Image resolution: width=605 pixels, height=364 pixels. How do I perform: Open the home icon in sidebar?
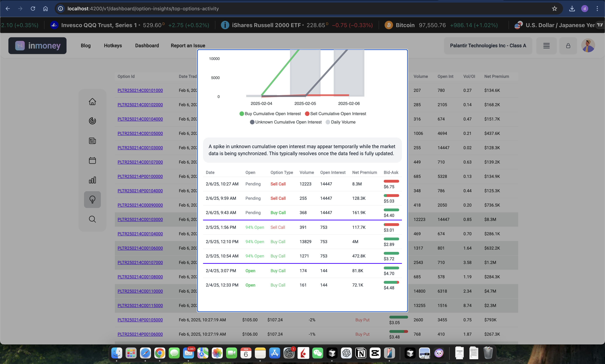[x=92, y=102]
